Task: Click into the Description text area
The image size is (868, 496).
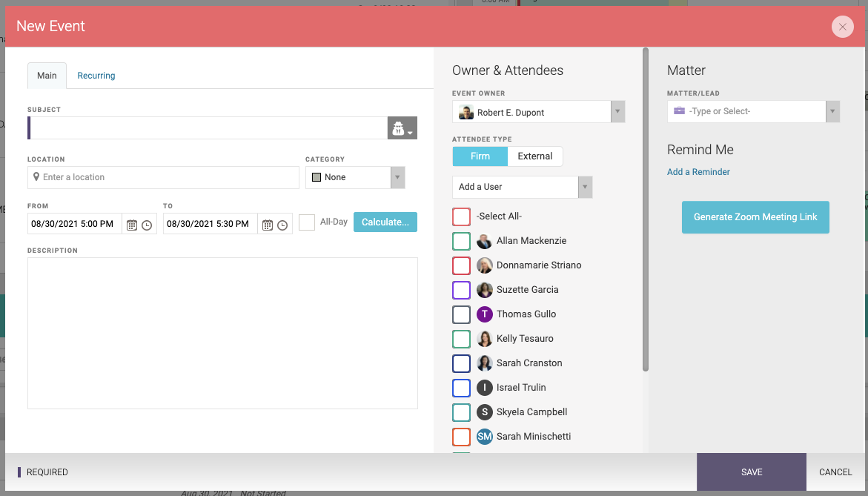Action: [222, 333]
